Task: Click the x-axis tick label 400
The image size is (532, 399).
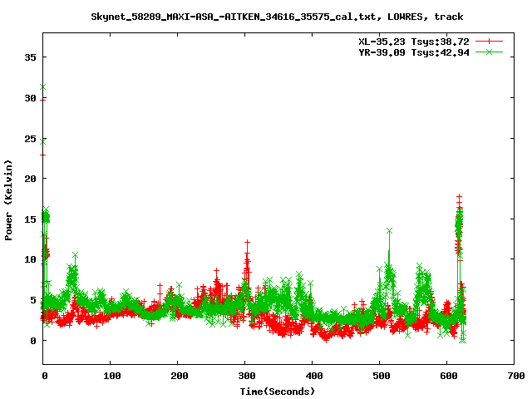Action: [x=314, y=376]
